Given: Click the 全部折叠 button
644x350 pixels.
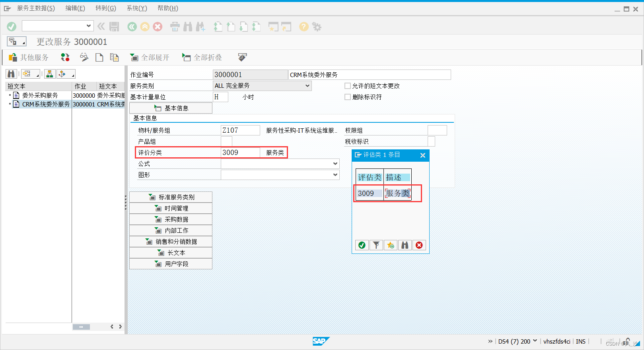Looking at the screenshot, I should tap(202, 58).
